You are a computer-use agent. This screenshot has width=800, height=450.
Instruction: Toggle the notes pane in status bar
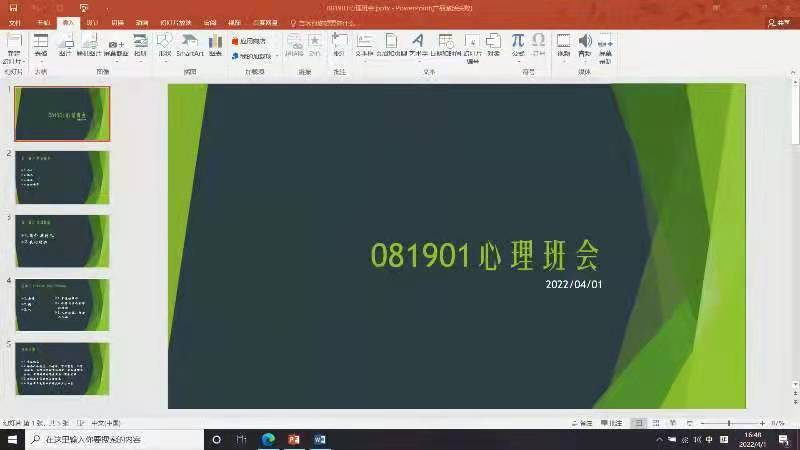pos(613,423)
